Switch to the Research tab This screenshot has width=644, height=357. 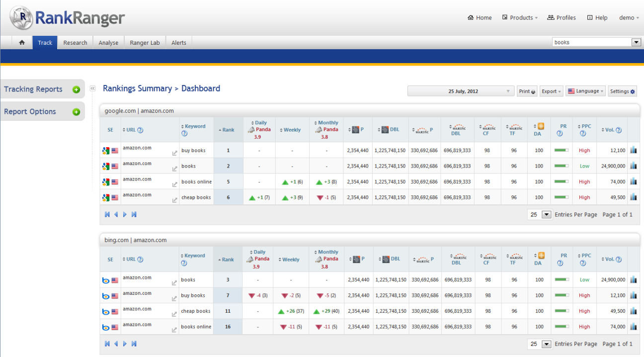(75, 43)
